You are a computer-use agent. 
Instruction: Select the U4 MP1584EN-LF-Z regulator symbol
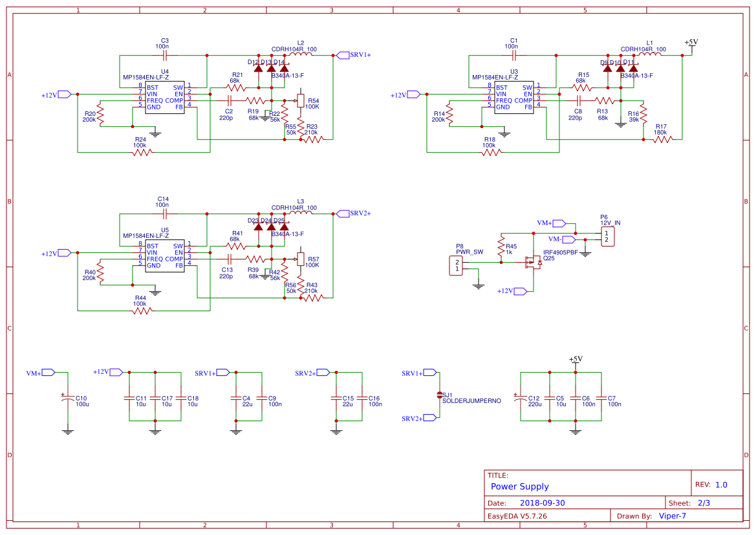click(165, 97)
